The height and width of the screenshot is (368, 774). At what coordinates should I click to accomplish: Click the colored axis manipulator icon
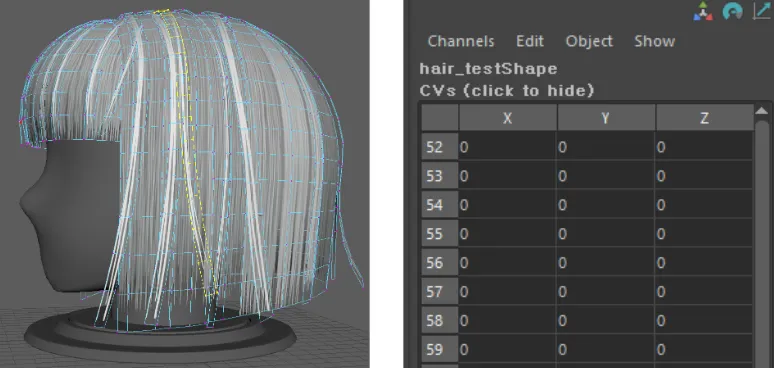tap(703, 11)
